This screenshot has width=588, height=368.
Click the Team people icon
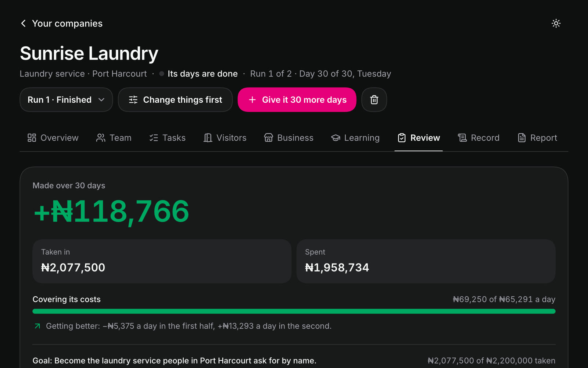pyautogui.click(x=100, y=138)
